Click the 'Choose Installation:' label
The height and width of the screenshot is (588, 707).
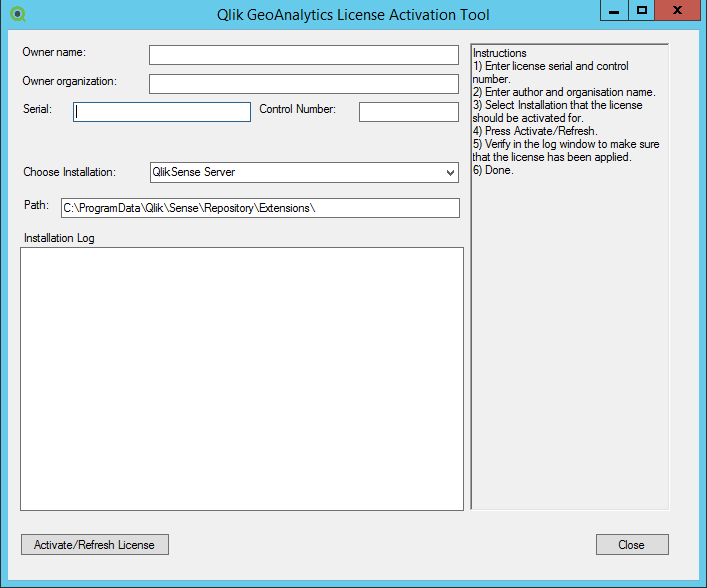(69, 172)
